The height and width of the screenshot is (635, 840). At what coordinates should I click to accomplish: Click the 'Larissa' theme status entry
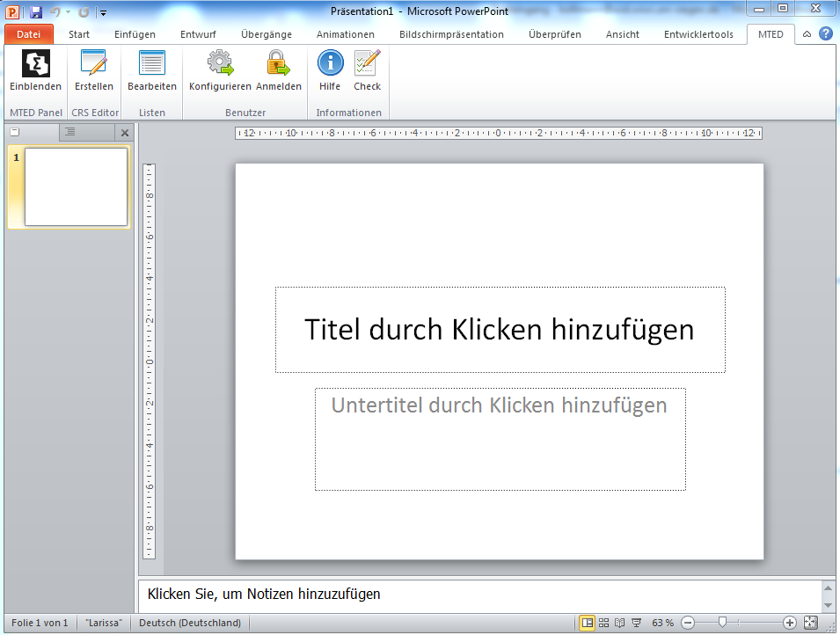point(104,623)
